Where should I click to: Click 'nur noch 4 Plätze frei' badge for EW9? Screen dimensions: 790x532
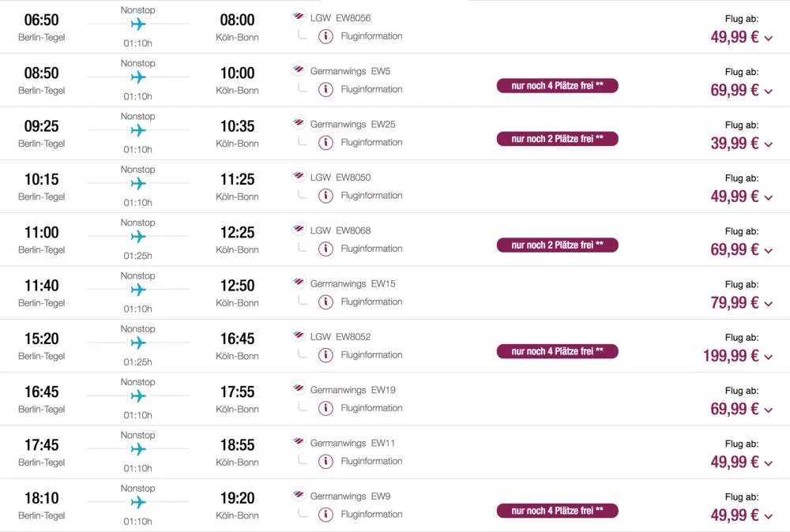coord(557,511)
